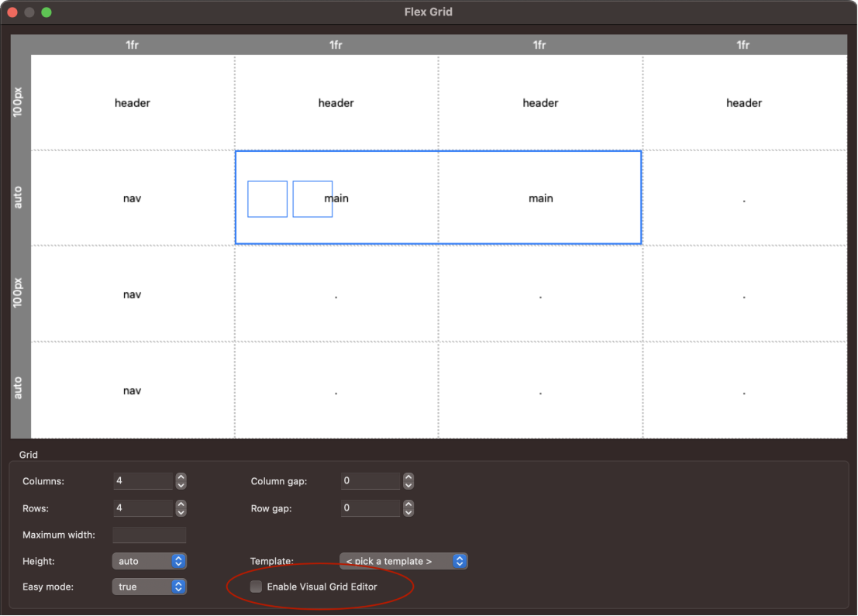Select the leftmost header grid cell

(133, 103)
